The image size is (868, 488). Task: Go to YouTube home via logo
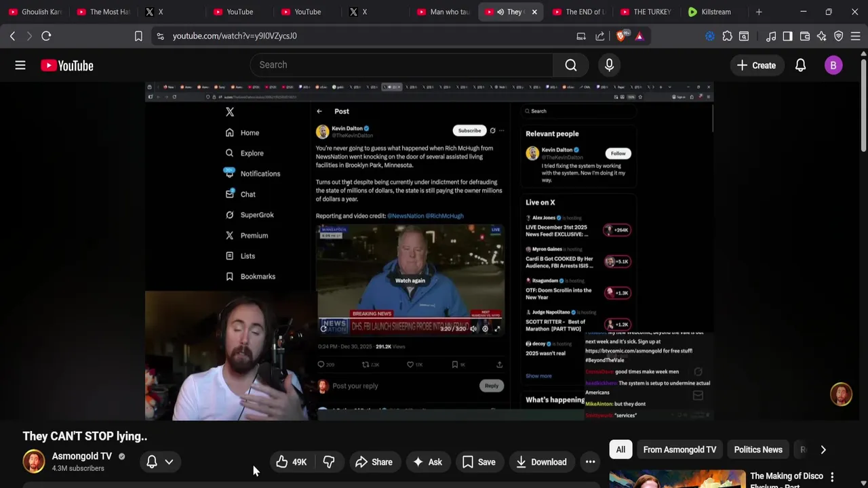[x=66, y=66]
